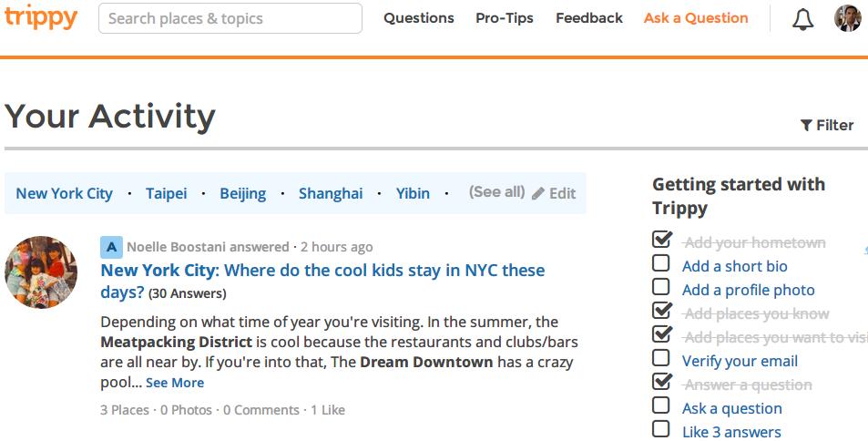Expand 'See all' places list

[x=496, y=192]
